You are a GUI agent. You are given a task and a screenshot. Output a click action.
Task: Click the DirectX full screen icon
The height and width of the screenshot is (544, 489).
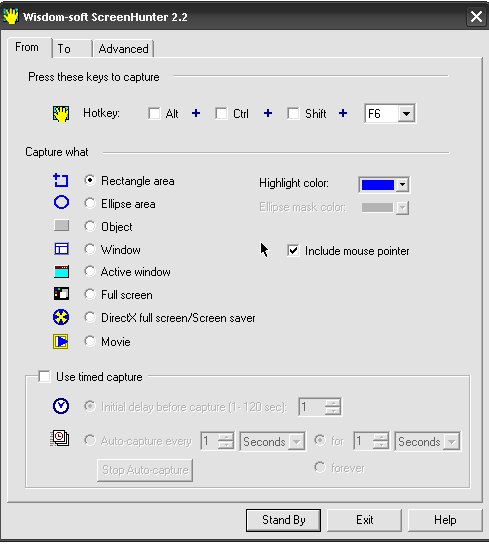click(x=61, y=317)
